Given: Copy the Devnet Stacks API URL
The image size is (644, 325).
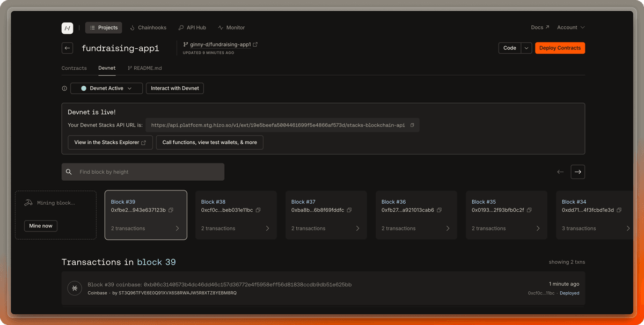Looking at the screenshot, I should [x=412, y=125].
